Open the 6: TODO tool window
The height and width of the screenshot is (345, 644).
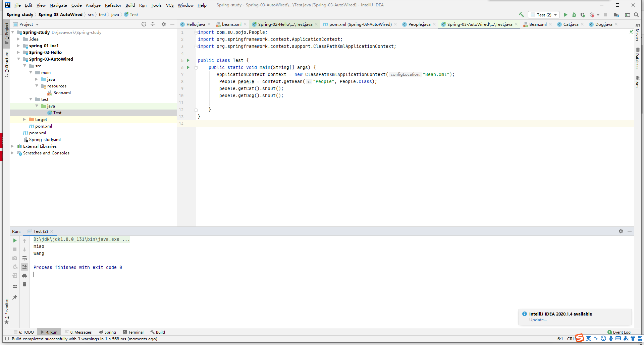[x=24, y=332]
